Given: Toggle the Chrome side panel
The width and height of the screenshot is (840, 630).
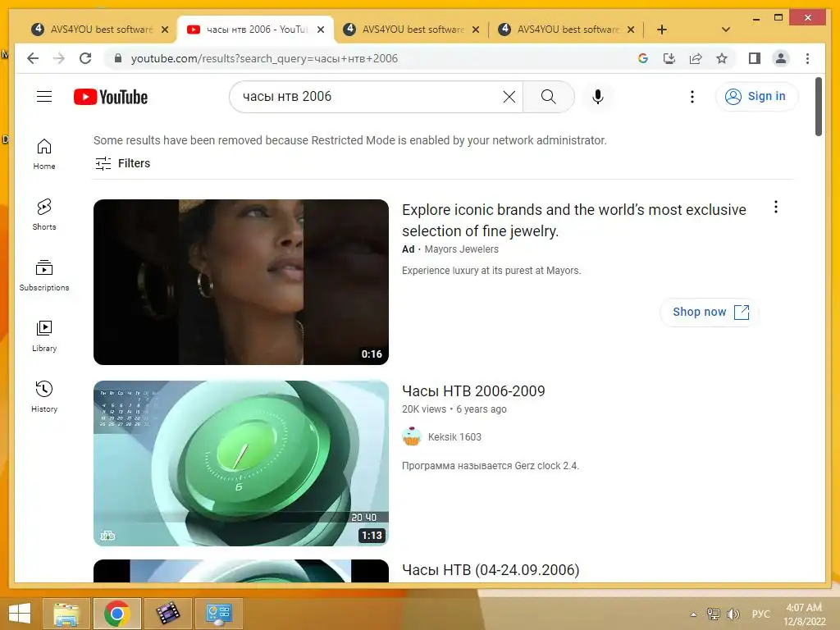Looking at the screenshot, I should (x=755, y=58).
